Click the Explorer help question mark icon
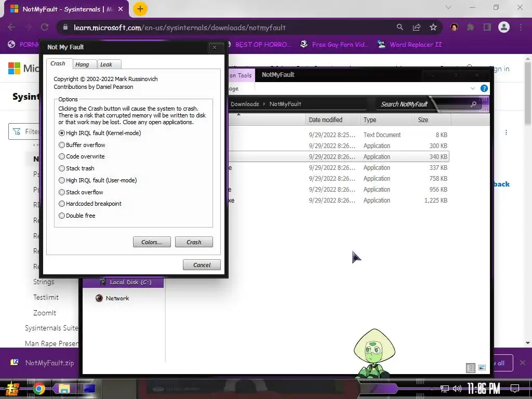 click(x=484, y=88)
